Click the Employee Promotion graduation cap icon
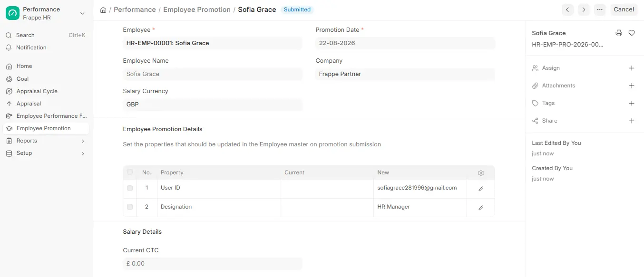644x277 pixels. [9, 128]
